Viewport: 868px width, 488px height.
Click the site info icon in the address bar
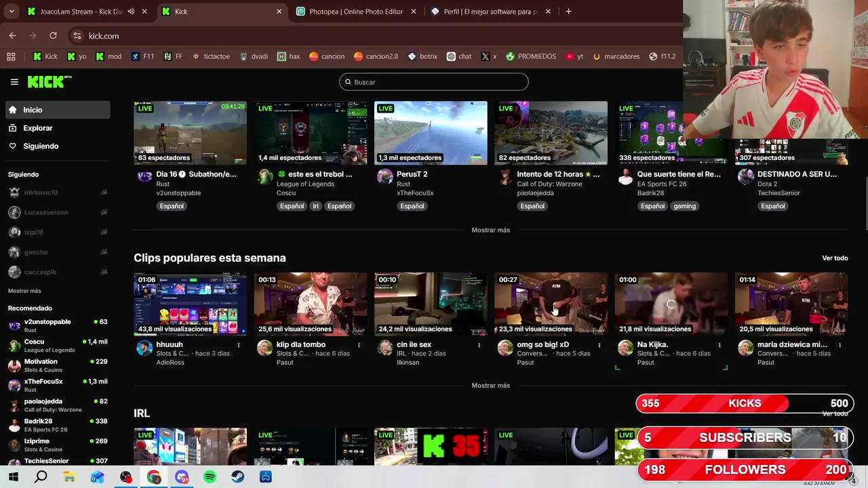pyautogui.click(x=77, y=36)
